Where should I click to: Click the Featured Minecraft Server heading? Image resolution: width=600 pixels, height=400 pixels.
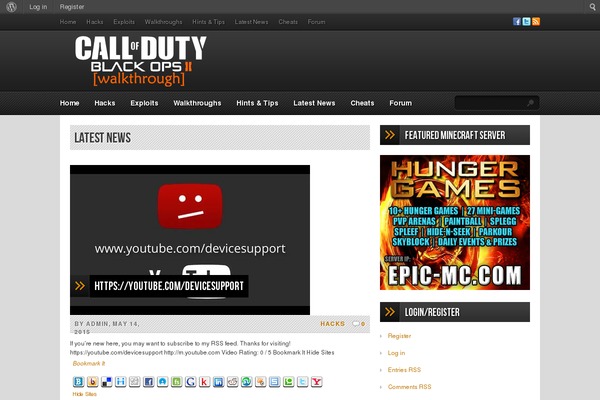pyautogui.click(x=455, y=135)
